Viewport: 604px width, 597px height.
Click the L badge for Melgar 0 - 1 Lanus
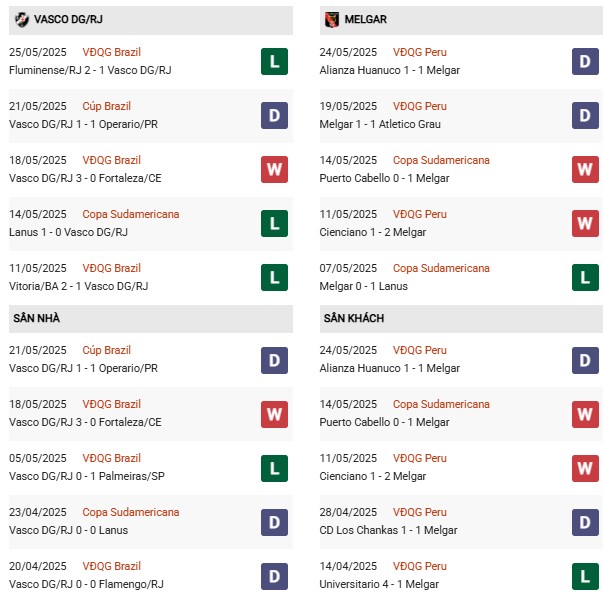[x=584, y=278]
